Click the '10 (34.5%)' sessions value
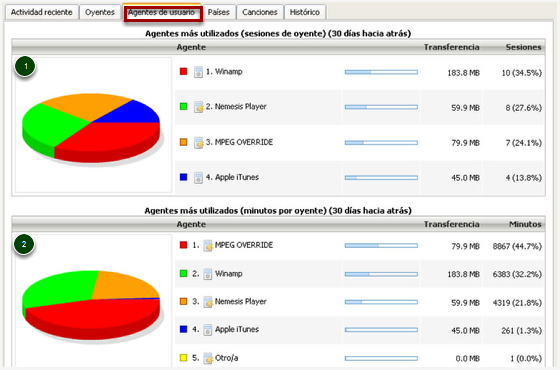This screenshot has width=560, height=370. (521, 73)
